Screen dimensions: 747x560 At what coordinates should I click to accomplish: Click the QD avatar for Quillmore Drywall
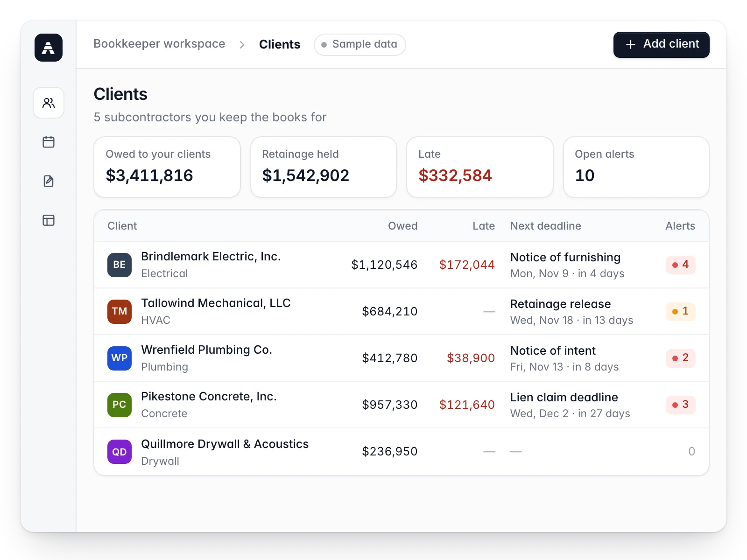coord(120,452)
